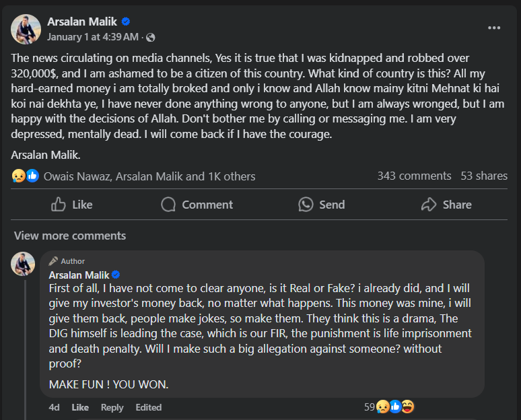Share the post using the Share arrow
521x420 pixels.
coord(446,205)
